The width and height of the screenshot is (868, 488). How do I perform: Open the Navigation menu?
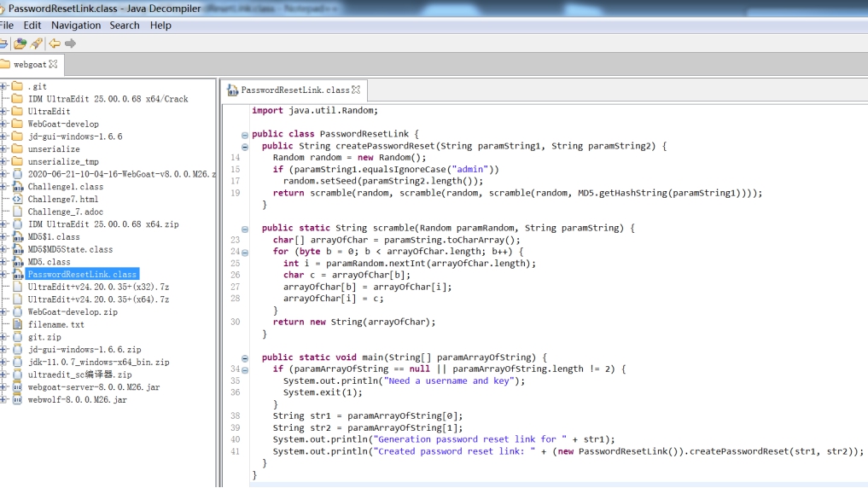point(76,26)
